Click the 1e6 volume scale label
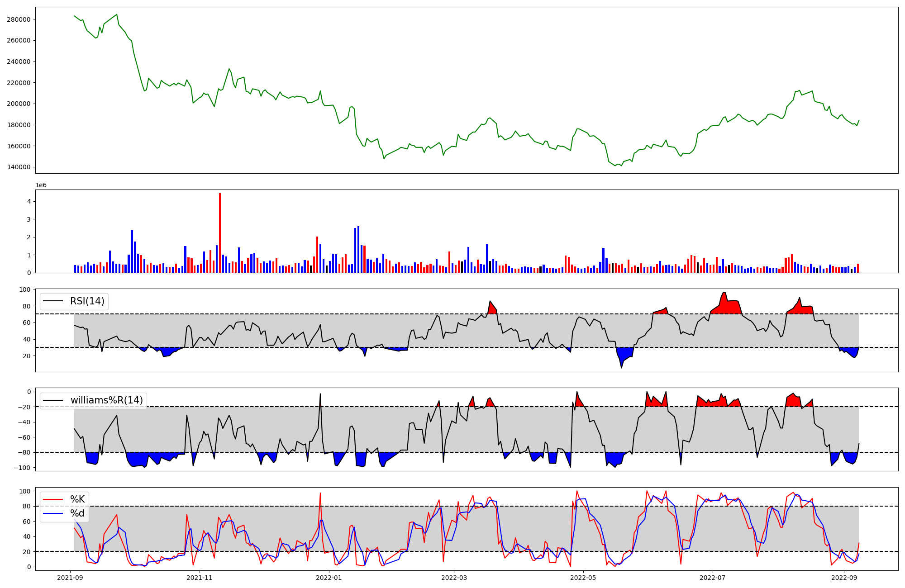The image size is (905, 588). tap(41, 185)
